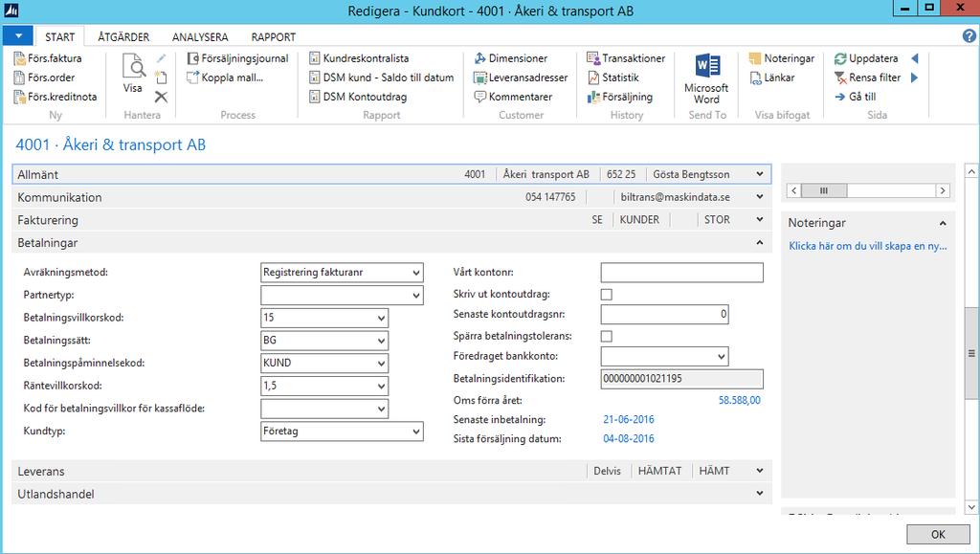Show Länkar attachments
This screenshot has width=980, height=554.
[772, 78]
